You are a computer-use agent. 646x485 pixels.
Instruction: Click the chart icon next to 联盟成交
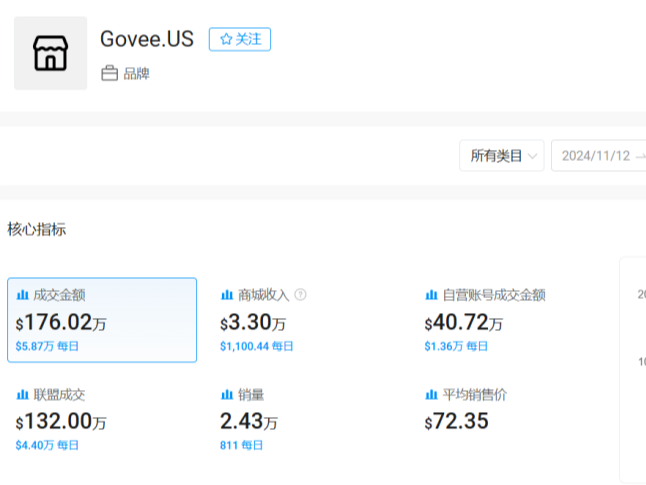coord(22,395)
